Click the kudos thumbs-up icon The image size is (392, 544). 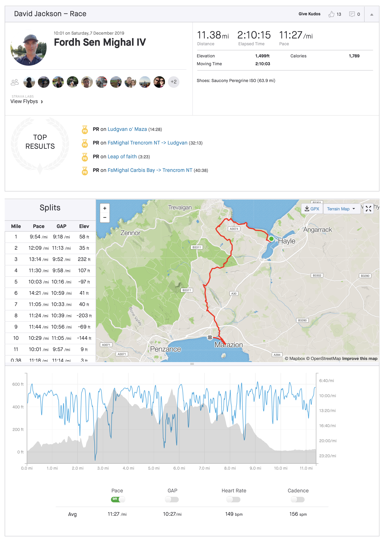tap(331, 14)
